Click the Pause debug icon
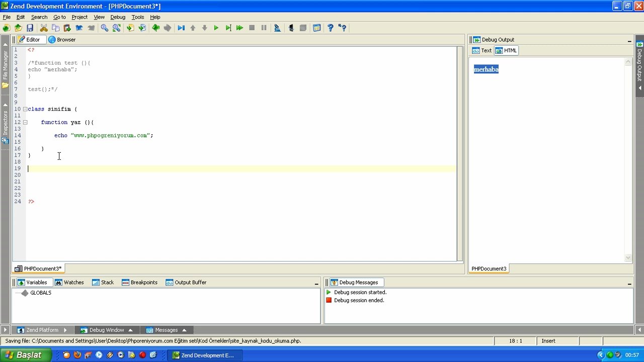 264,28
